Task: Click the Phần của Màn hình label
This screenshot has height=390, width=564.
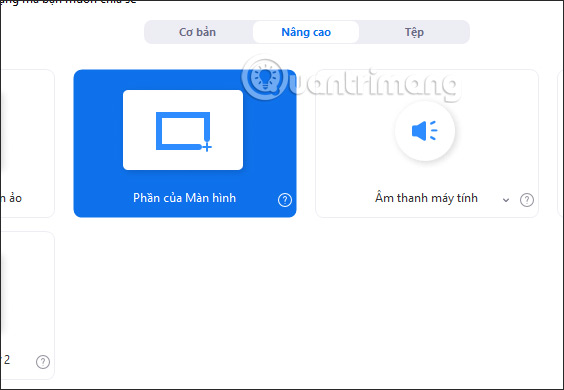Action: (x=185, y=198)
